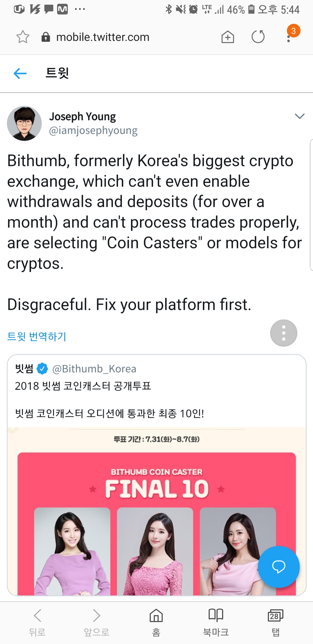The height and width of the screenshot is (644, 313).
Task: Tap 트윗 번역하기 translate link
Action: click(37, 337)
